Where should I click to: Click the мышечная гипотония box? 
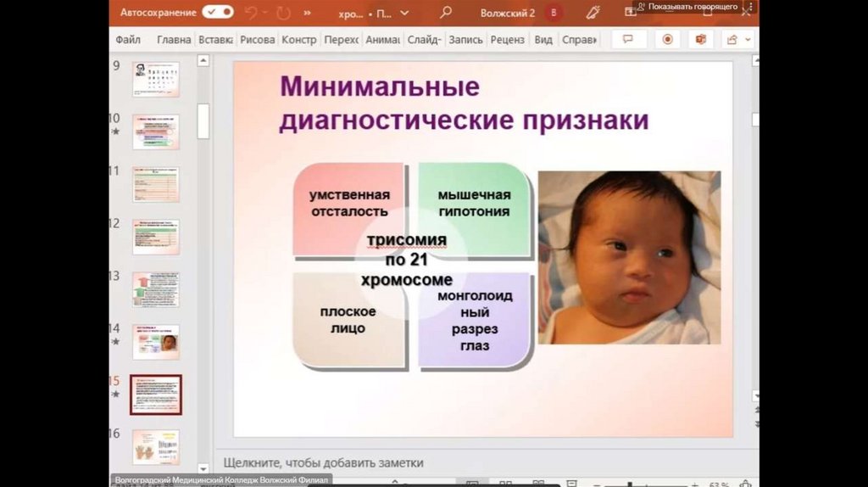point(475,210)
